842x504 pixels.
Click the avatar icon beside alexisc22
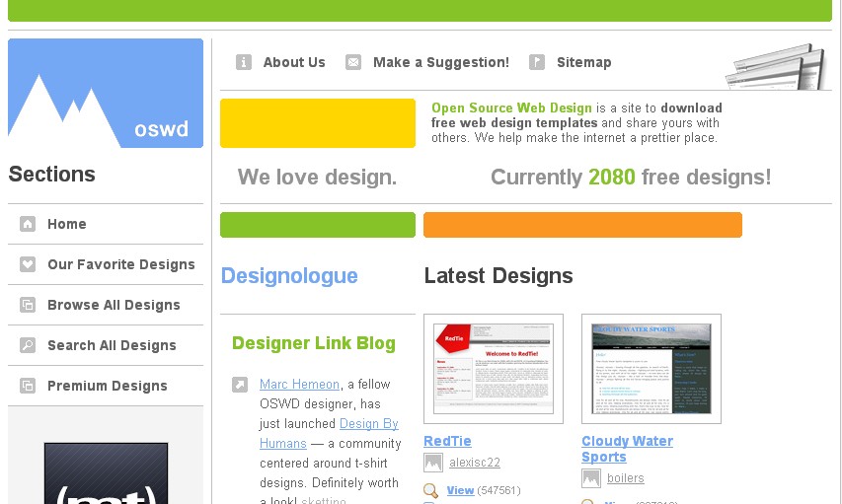pos(432,463)
